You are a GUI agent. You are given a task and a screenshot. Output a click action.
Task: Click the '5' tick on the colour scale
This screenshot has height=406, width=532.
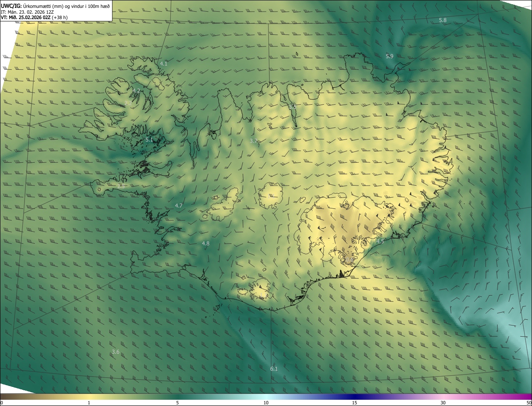[177, 403]
